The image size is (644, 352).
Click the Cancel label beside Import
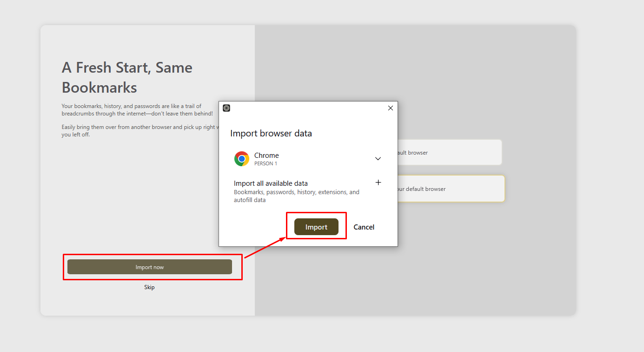pyautogui.click(x=364, y=227)
